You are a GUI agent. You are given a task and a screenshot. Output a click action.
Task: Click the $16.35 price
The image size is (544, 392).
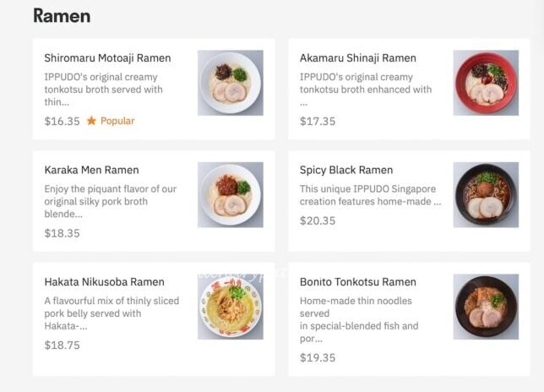62,121
